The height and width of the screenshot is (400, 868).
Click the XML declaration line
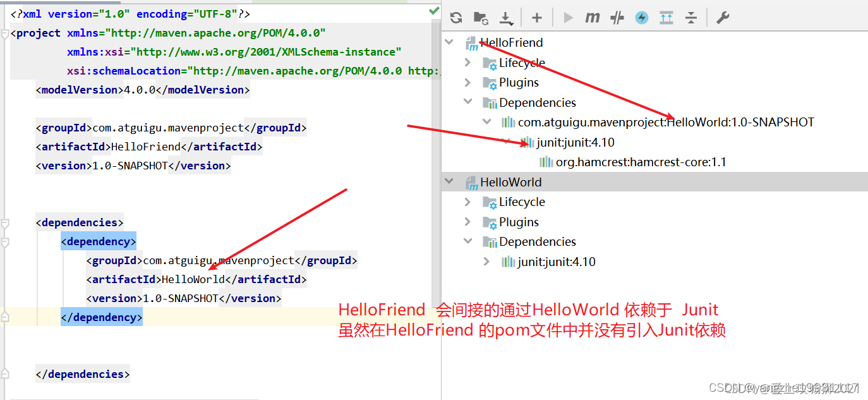pyautogui.click(x=130, y=14)
